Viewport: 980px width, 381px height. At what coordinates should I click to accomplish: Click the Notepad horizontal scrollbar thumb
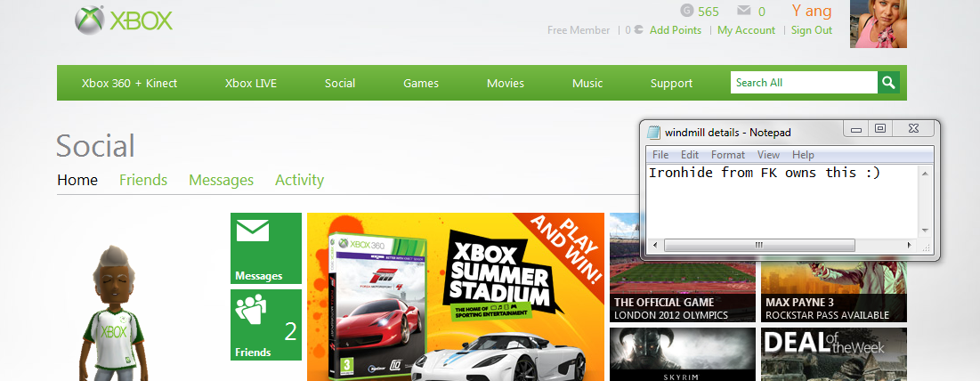758,245
